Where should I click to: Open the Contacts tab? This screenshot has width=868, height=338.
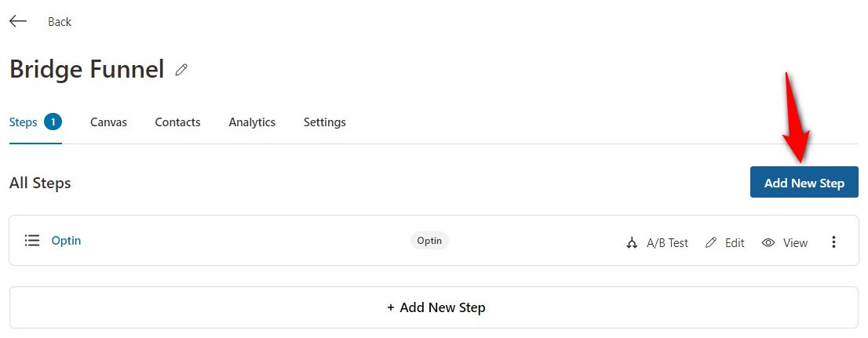177,122
